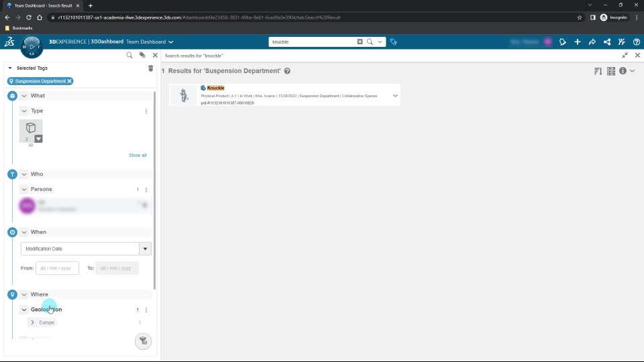Open the social share network icon
The height and width of the screenshot is (362, 644).
607,42
